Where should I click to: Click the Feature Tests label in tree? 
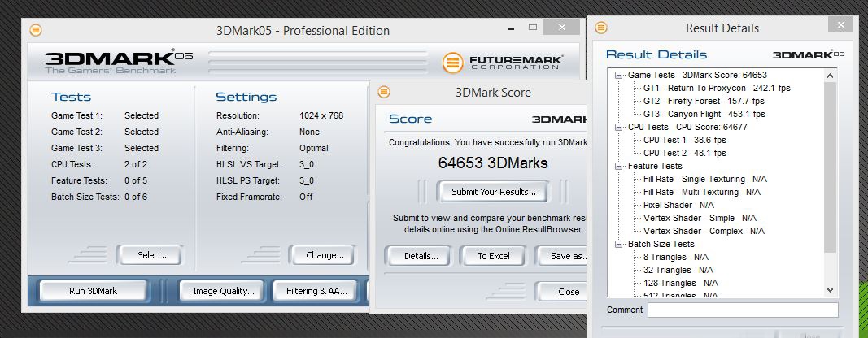(x=655, y=166)
